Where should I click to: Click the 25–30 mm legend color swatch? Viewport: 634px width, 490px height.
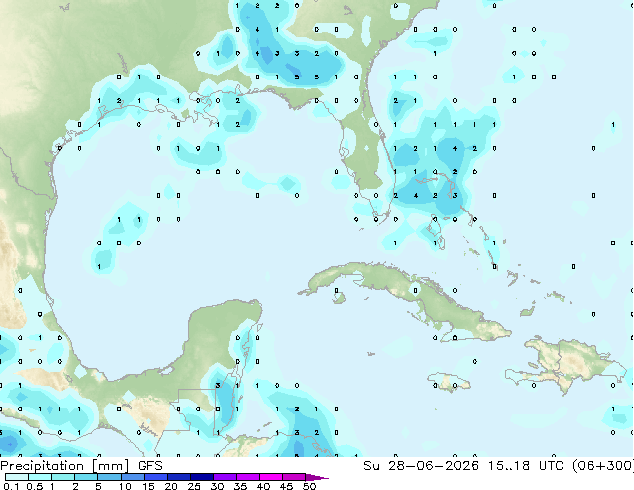click(x=202, y=477)
